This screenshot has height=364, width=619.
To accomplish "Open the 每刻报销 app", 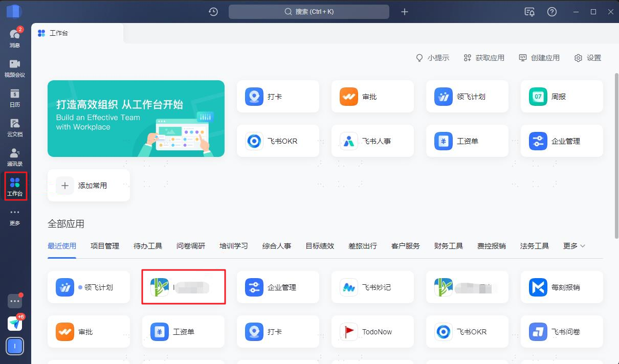I will point(562,287).
